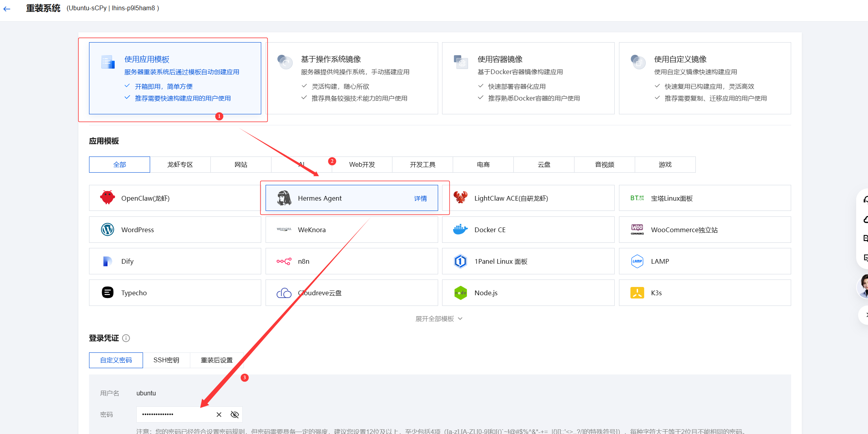
Task: Open the 开发工具 category tab
Action: click(423, 164)
